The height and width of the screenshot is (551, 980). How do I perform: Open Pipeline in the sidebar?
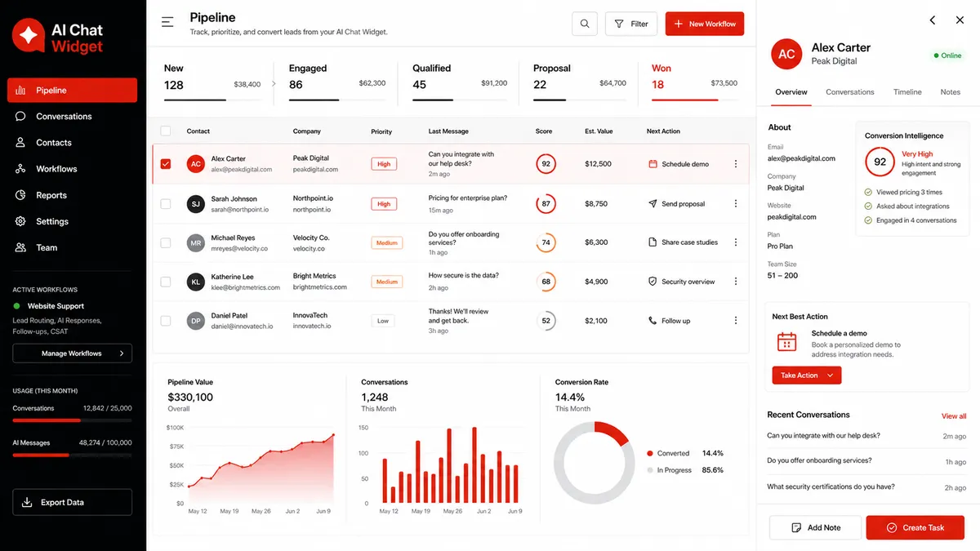point(72,91)
